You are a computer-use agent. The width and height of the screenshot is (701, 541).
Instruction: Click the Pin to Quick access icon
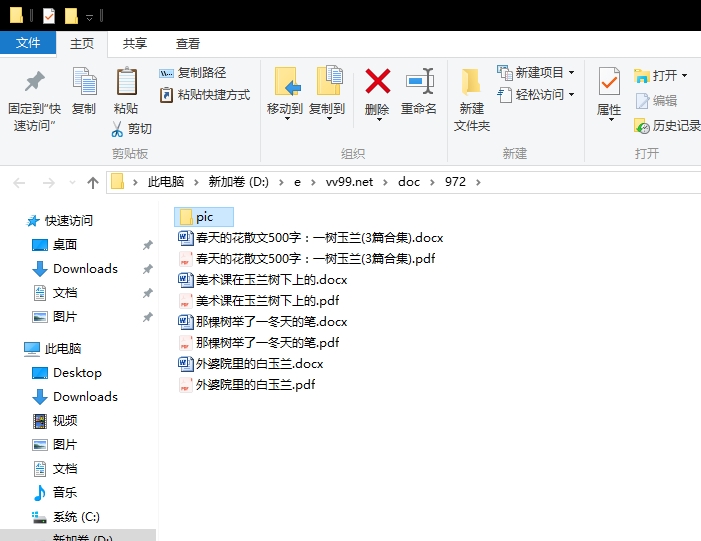click(x=34, y=81)
